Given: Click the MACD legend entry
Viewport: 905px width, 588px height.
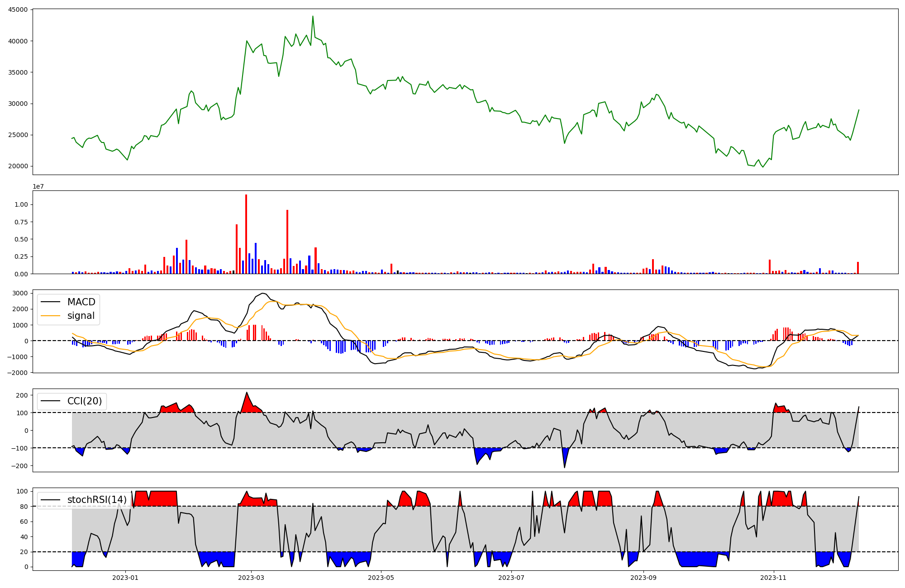Looking at the screenshot, I should 81,302.
